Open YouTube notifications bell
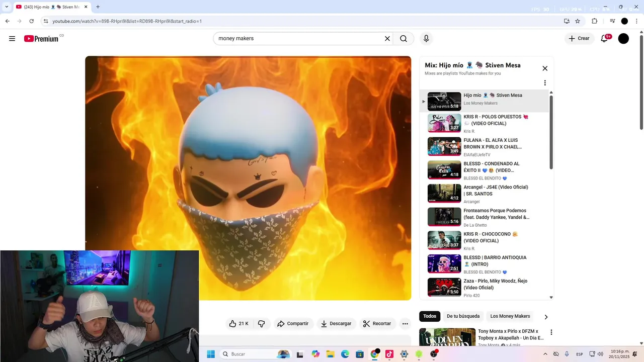This screenshot has width=644, height=362. (x=605, y=39)
